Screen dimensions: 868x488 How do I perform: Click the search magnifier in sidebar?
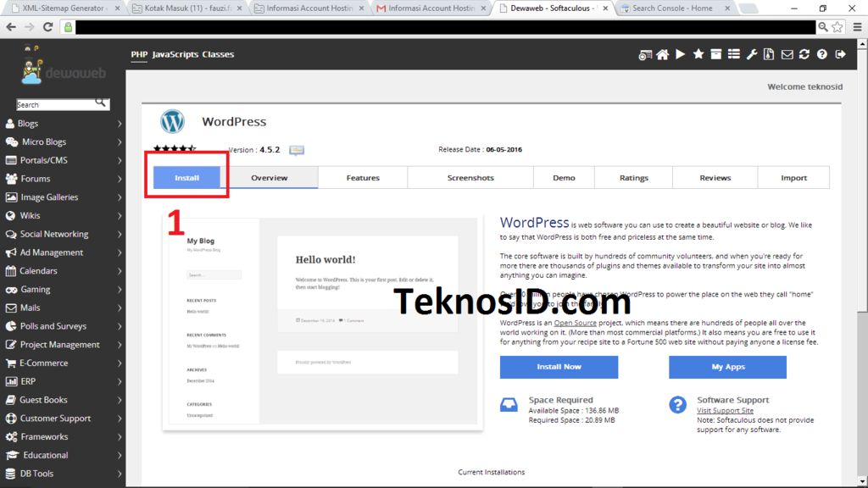coord(100,103)
